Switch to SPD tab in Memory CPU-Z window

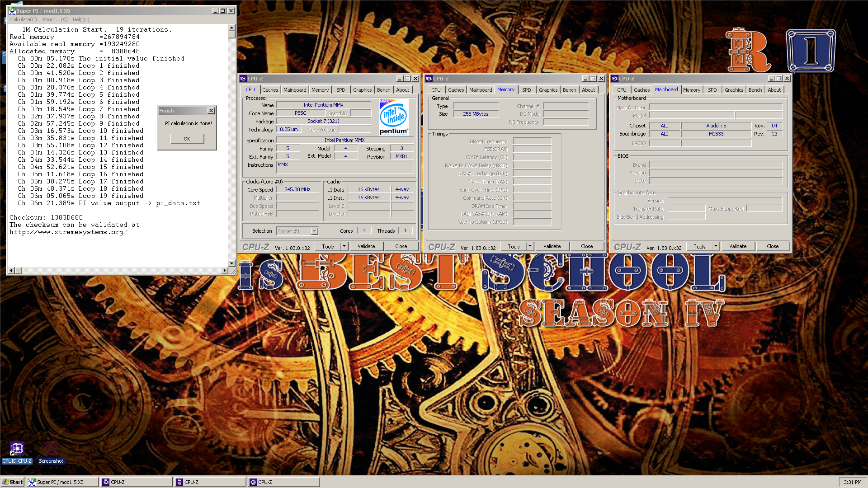(x=527, y=90)
